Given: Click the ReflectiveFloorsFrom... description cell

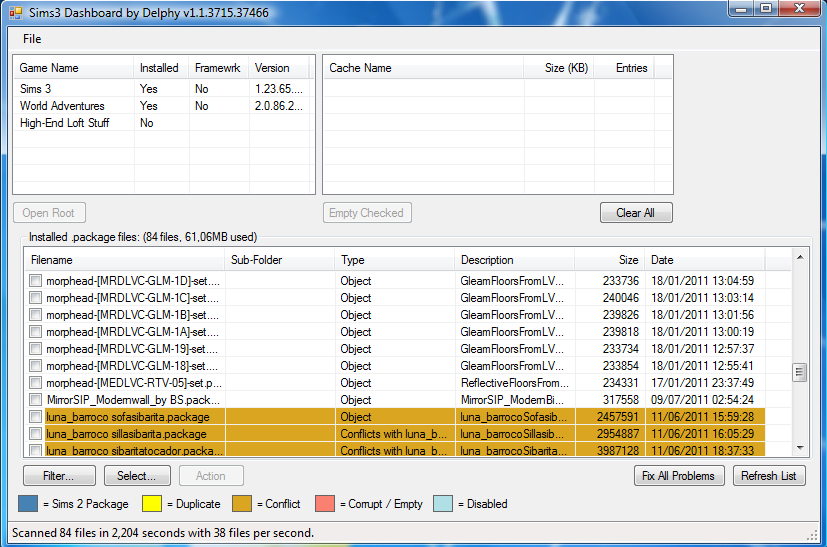Looking at the screenshot, I should click(x=515, y=382).
